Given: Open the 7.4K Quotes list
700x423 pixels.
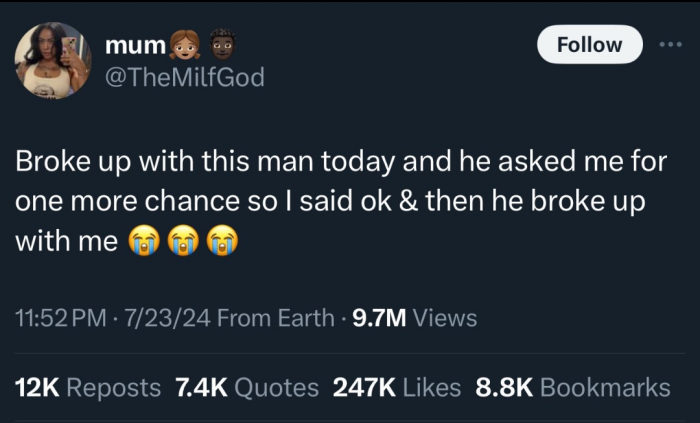Looking at the screenshot, I should 247,388.
